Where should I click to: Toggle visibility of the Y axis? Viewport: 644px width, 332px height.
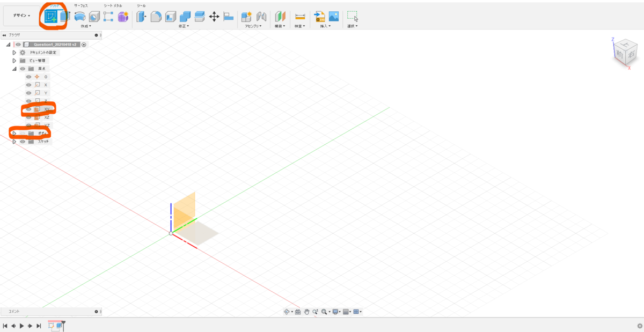pyautogui.click(x=29, y=93)
